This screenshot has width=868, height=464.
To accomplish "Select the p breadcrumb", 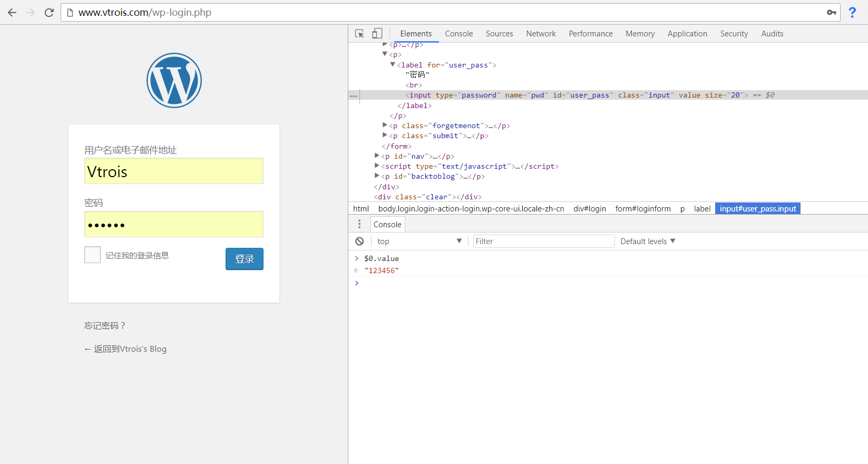I will click(682, 209).
